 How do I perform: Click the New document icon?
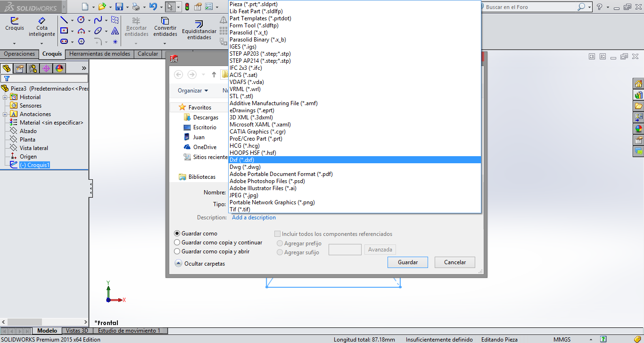click(85, 7)
